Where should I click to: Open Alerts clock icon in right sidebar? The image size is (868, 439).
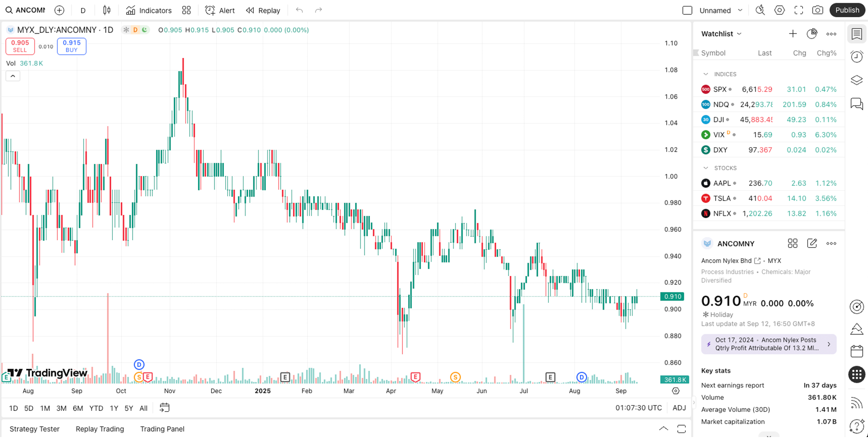tap(857, 57)
